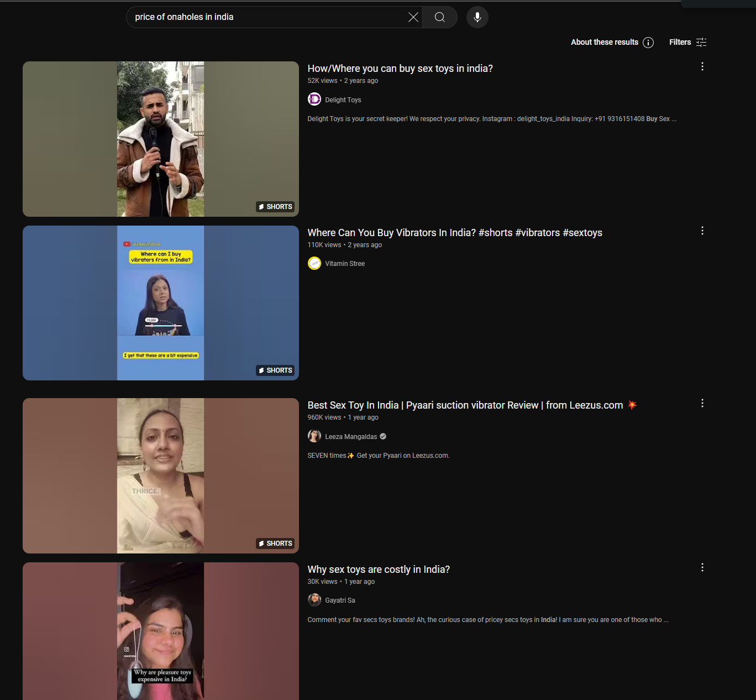The height and width of the screenshot is (700, 756).
Task: Open more options for Vitamin Stree video
Action: (x=702, y=231)
